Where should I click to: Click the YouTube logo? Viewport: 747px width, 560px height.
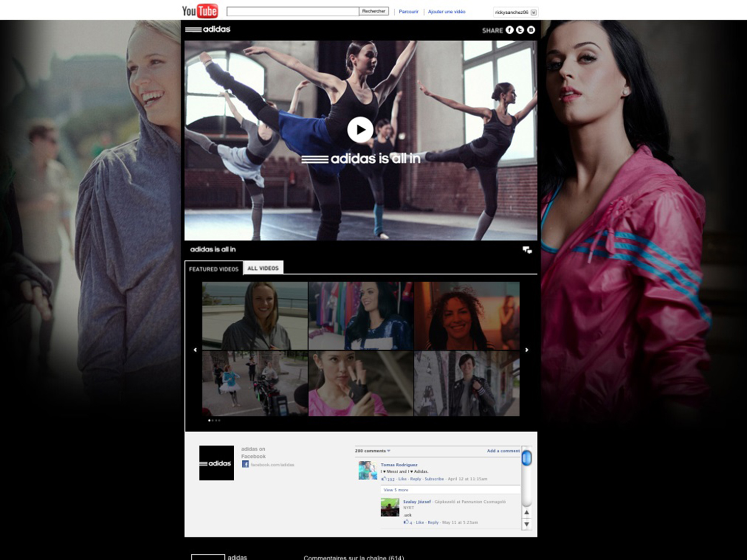coord(200,11)
